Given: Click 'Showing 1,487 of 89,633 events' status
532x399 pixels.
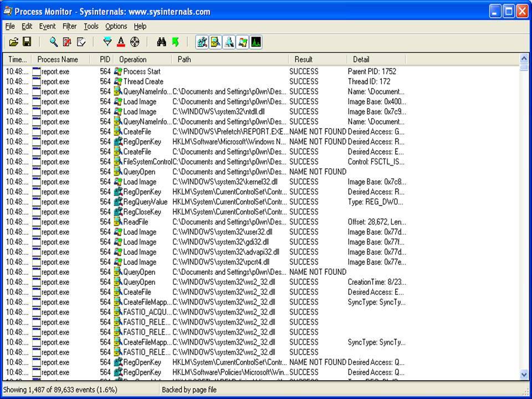Looking at the screenshot, I should 60,390.
